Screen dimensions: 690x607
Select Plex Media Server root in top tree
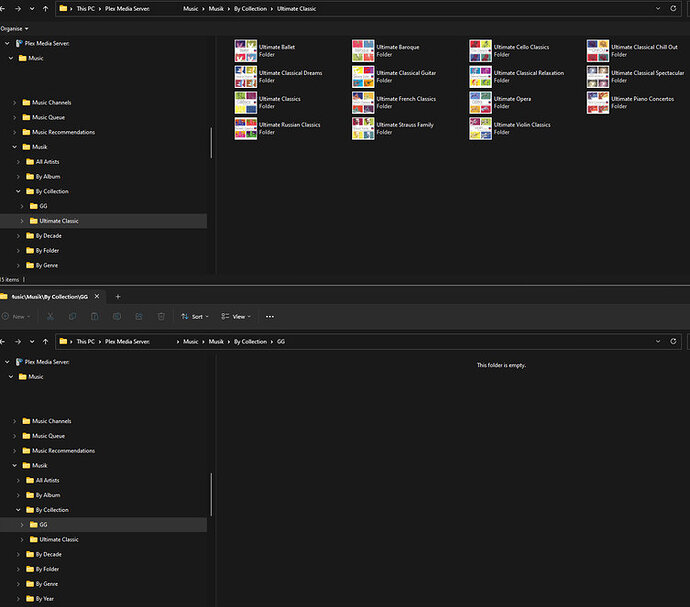[47, 44]
